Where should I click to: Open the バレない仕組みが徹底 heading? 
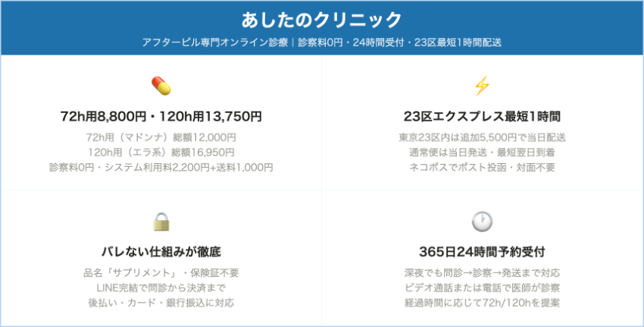tap(161, 251)
